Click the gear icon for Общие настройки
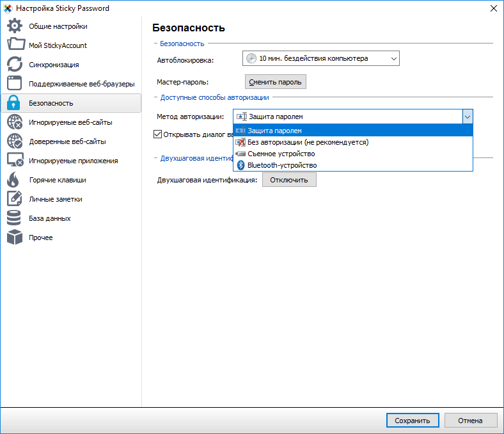Image resolution: width=504 pixels, height=434 pixels. pyautogui.click(x=15, y=26)
